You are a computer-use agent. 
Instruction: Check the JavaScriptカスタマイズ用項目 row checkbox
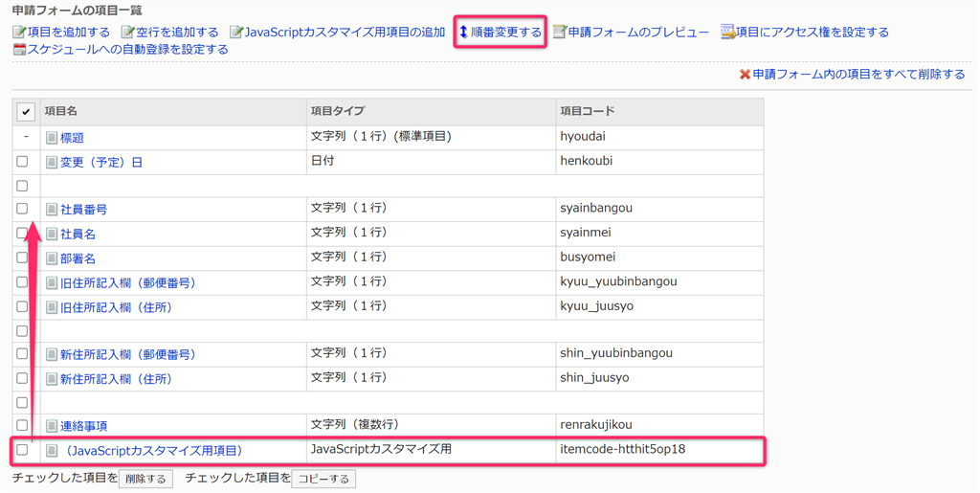(x=22, y=449)
